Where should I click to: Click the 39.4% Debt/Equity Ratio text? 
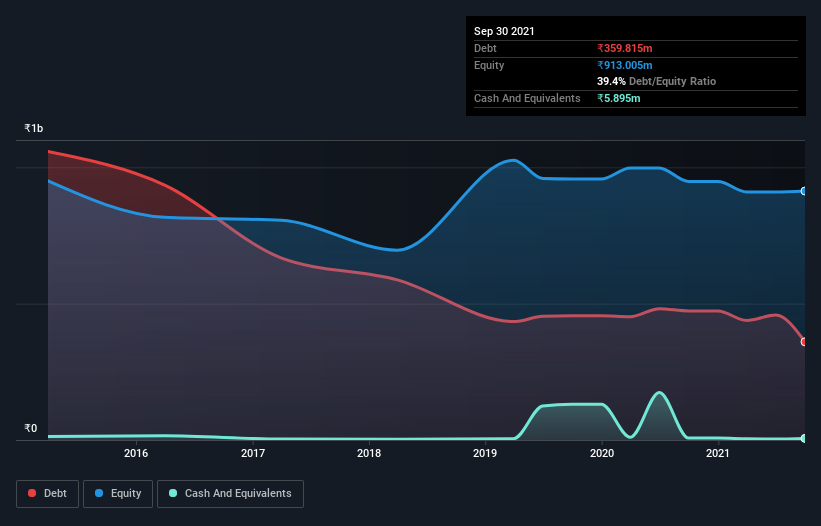coord(657,81)
